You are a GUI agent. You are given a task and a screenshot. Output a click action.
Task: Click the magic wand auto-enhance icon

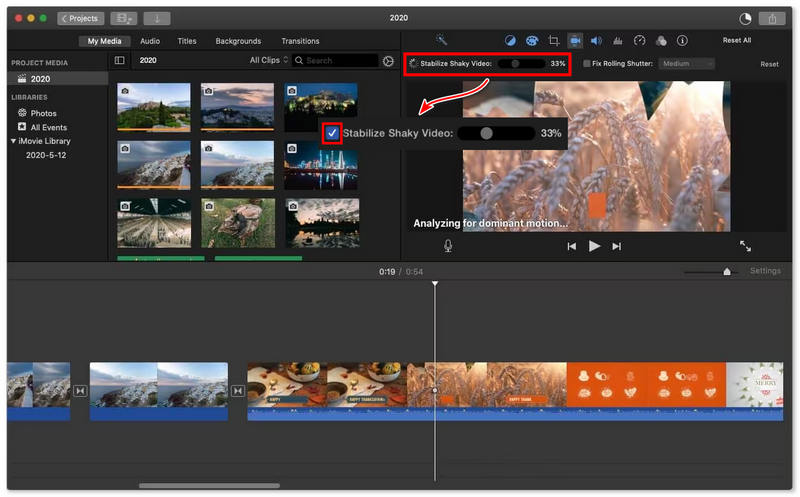pyautogui.click(x=442, y=41)
